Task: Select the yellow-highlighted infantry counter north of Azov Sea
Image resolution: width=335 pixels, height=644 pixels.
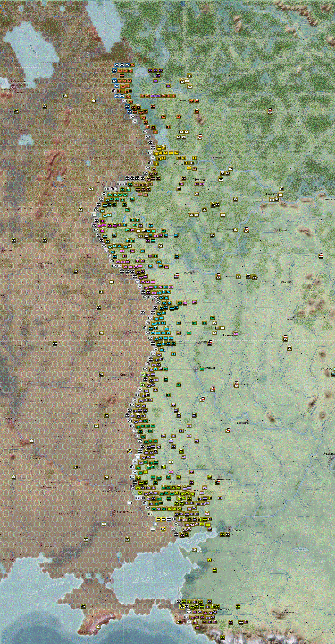Action: (163, 529)
